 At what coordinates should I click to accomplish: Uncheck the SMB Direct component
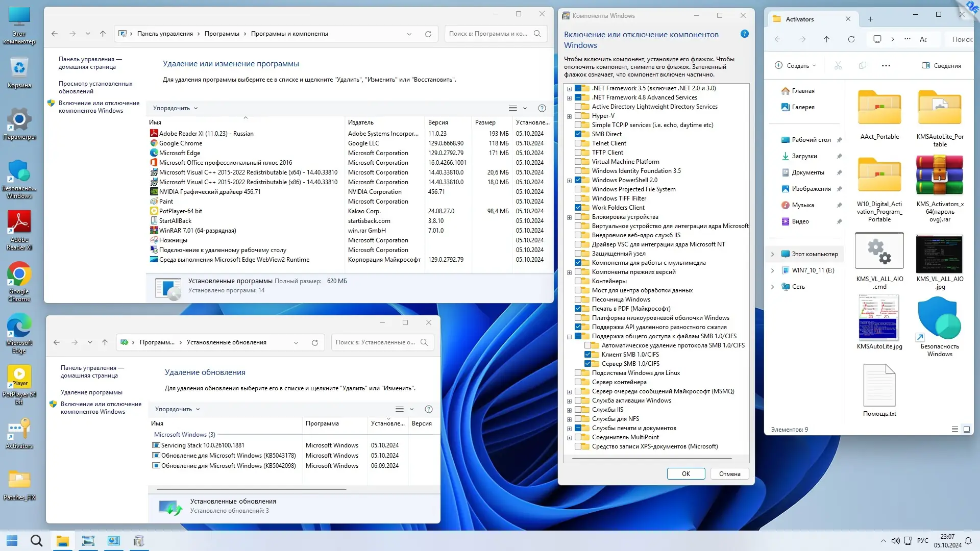point(578,134)
